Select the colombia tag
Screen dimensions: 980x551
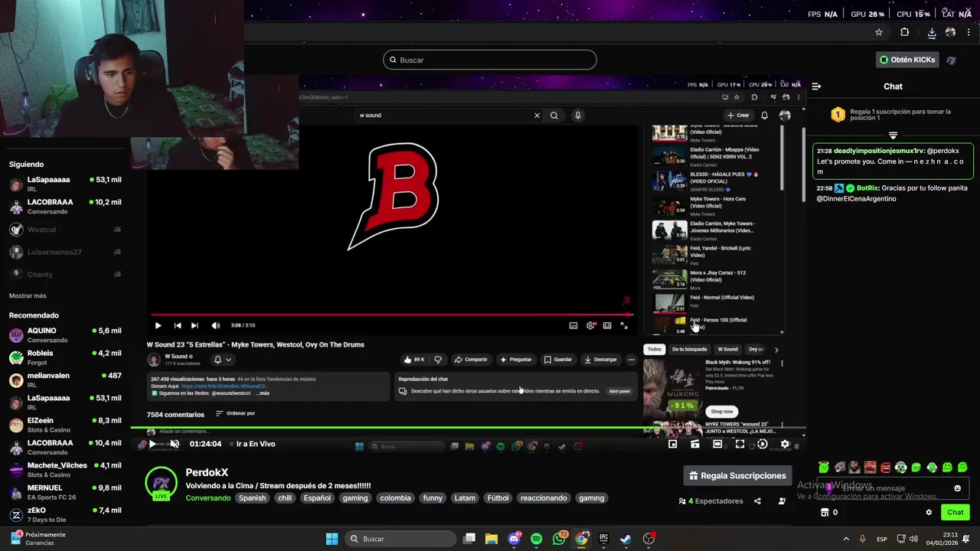pyautogui.click(x=396, y=498)
